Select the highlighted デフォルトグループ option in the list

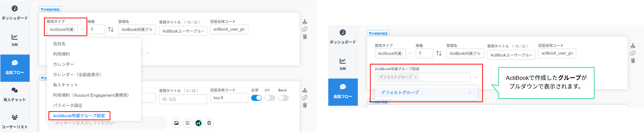[x=426, y=93]
